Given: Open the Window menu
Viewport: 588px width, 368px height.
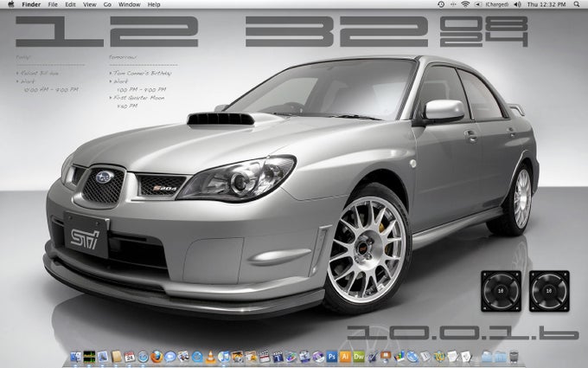Looking at the screenshot, I should click(x=130, y=4).
